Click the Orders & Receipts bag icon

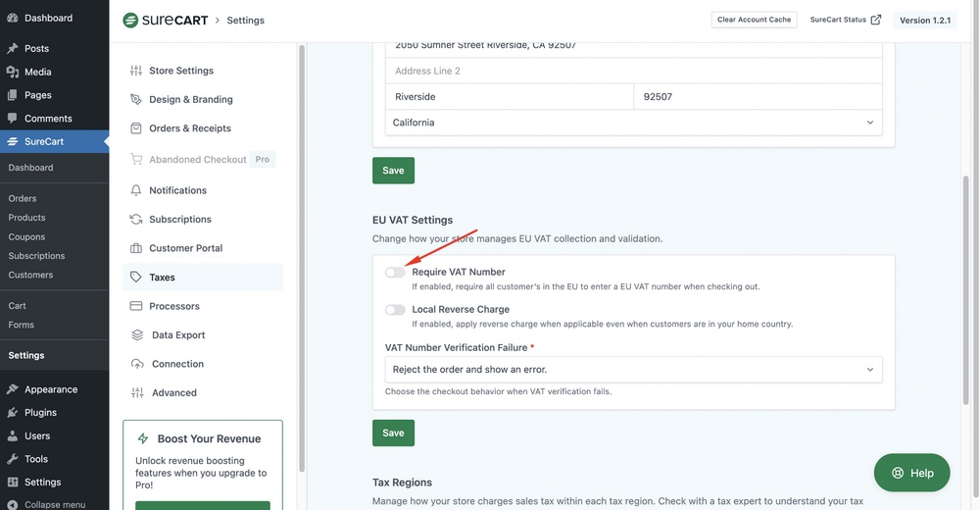(135, 128)
